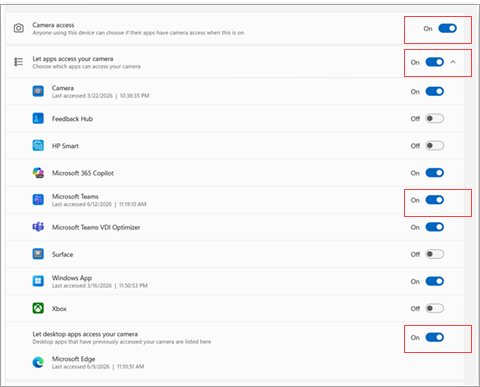This screenshot has width=480, height=387.
Task: Click the Microsoft Edge icon
Action: (38, 362)
